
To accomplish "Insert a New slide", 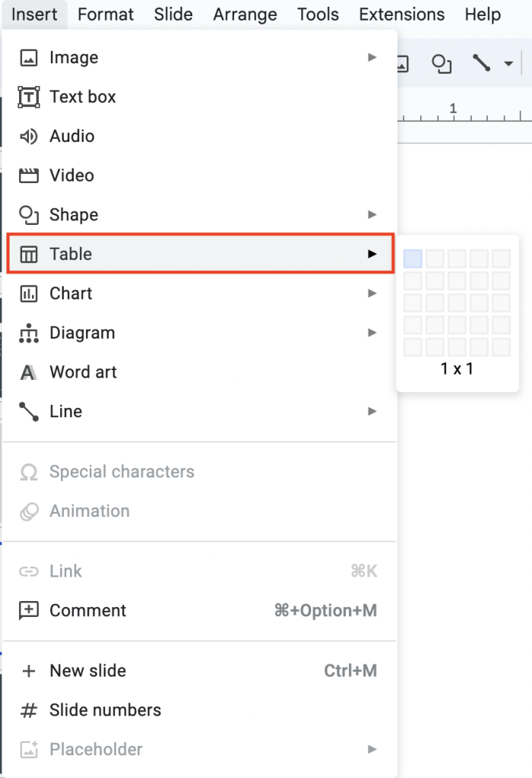I will point(87,671).
